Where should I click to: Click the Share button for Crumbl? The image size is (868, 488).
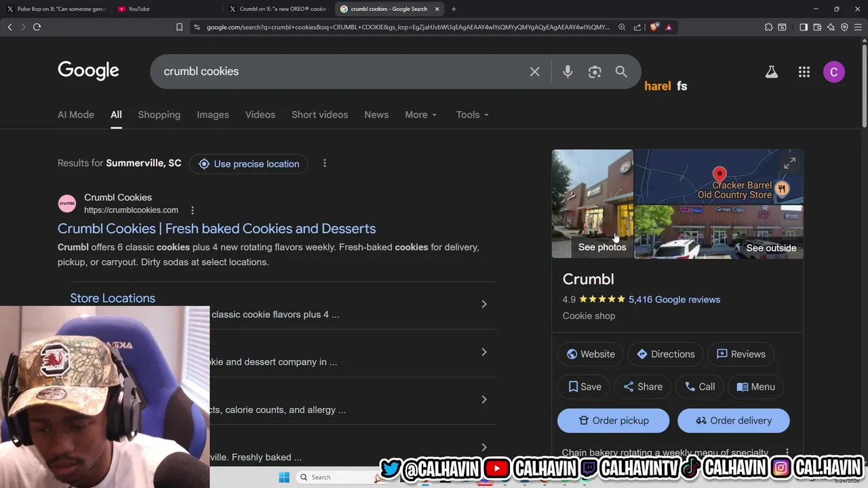pyautogui.click(x=643, y=386)
